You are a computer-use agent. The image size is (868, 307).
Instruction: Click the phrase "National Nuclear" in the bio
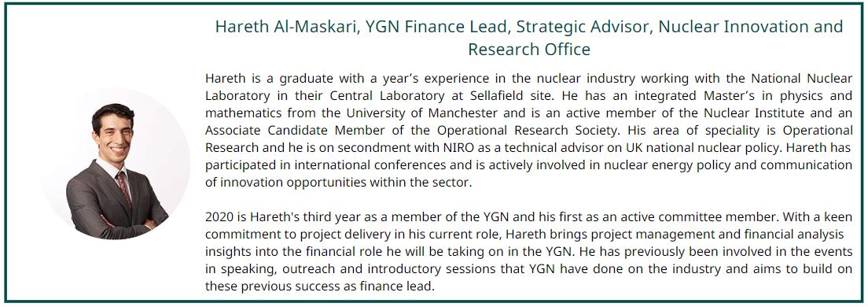[x=802, y=78]
